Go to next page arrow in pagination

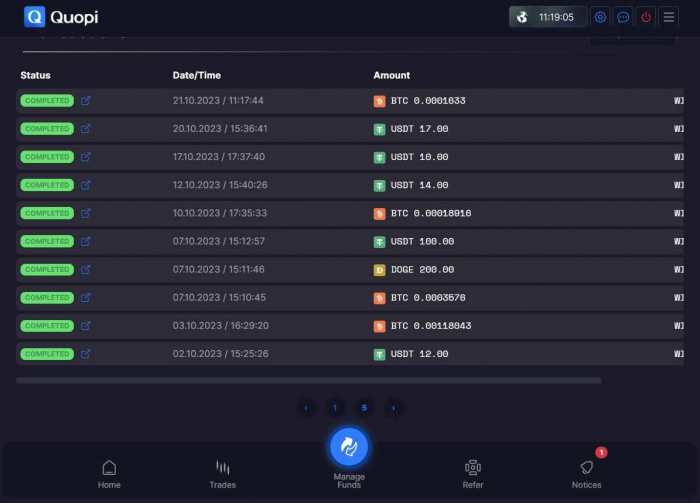[393, 407]
